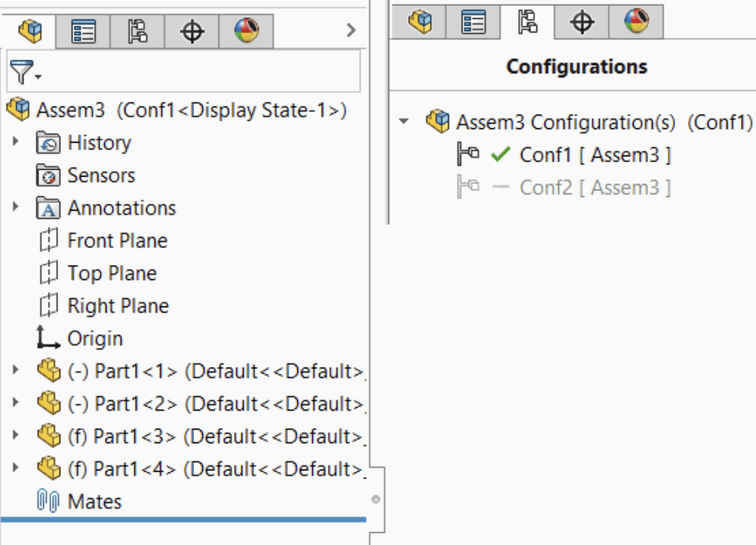Click the green checkmark beside Conf1
756x545 pixels.
[x=500, y=154]
